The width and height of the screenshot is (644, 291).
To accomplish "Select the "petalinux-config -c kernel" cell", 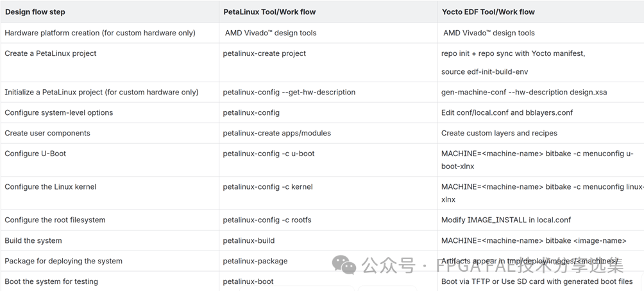I will (268, 187).
